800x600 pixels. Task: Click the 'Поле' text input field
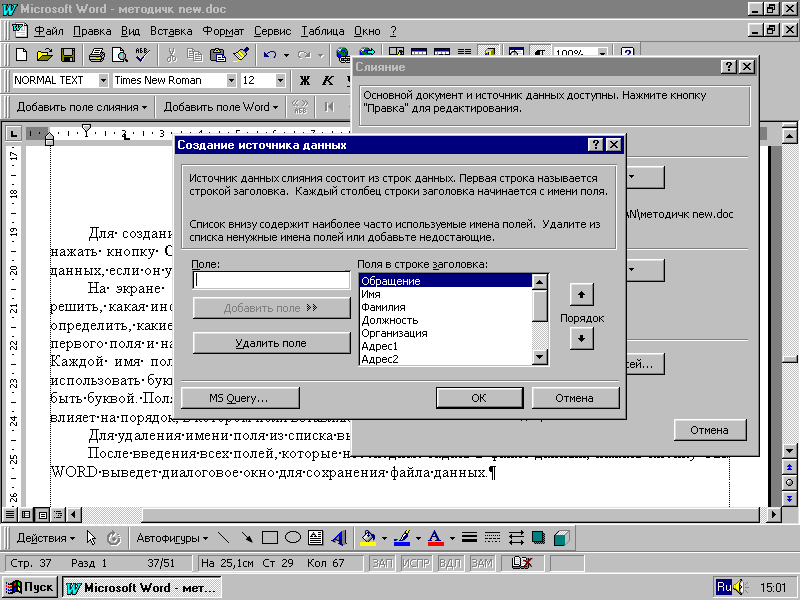271,280
